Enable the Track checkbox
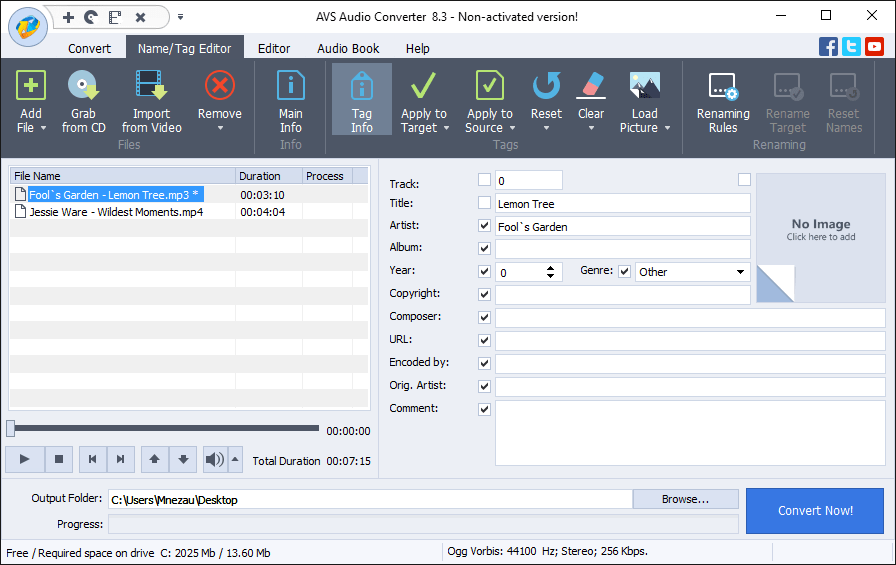Screen dimensions: 896x565 (x=484, y=180)
